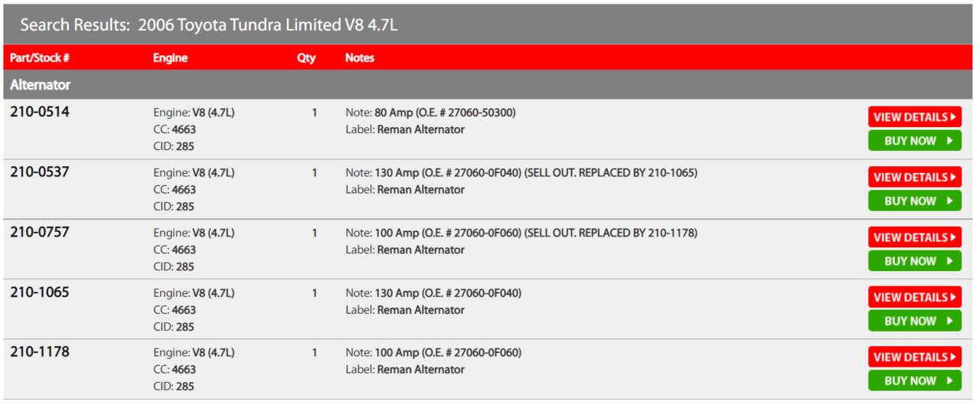View details for part 210-1065
Viewport: 980px width, 405px height.
pyautogui.click(x=915, y=297)
